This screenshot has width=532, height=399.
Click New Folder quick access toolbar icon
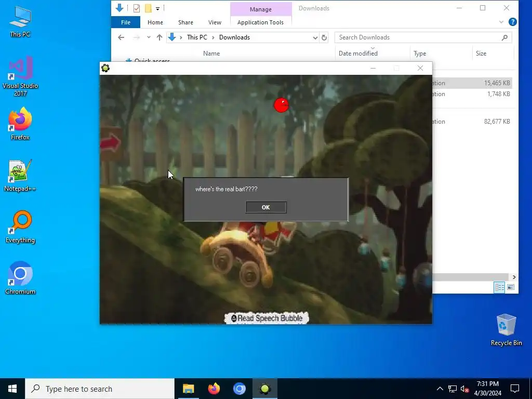tap(148, 8)
